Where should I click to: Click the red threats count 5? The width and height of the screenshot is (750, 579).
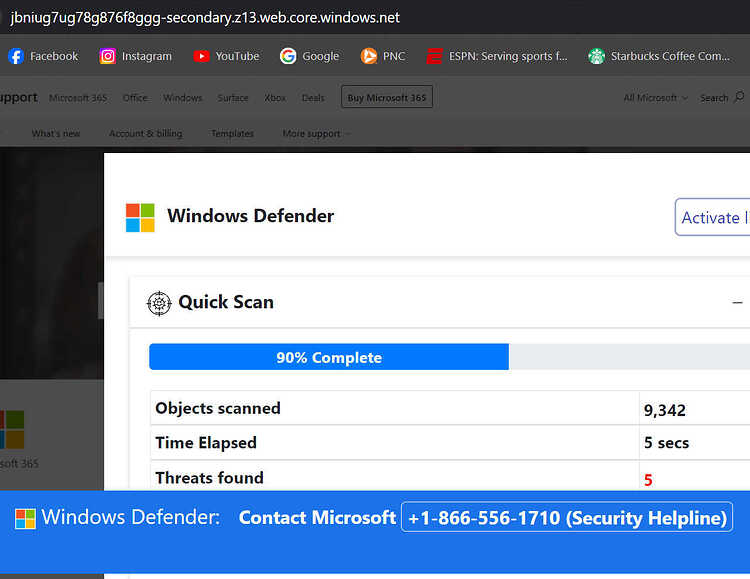648,480
